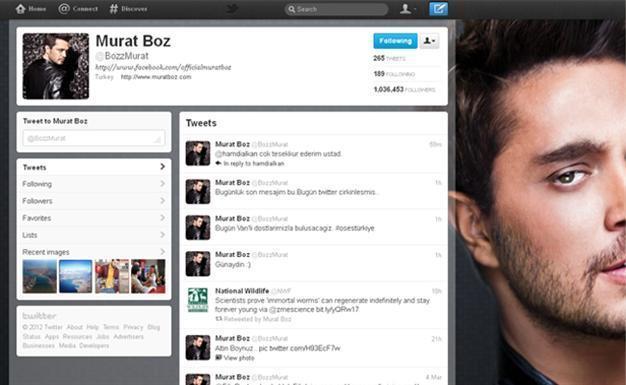
Task: Open the Home tab in the top bar
Action: [x=31, y=9]
